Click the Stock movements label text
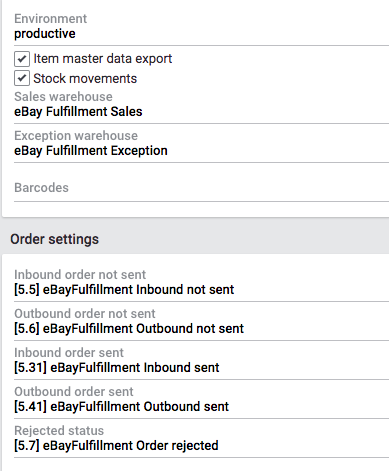Image resolution: width=389 pixels, height=471 pixels. point(85,79)
